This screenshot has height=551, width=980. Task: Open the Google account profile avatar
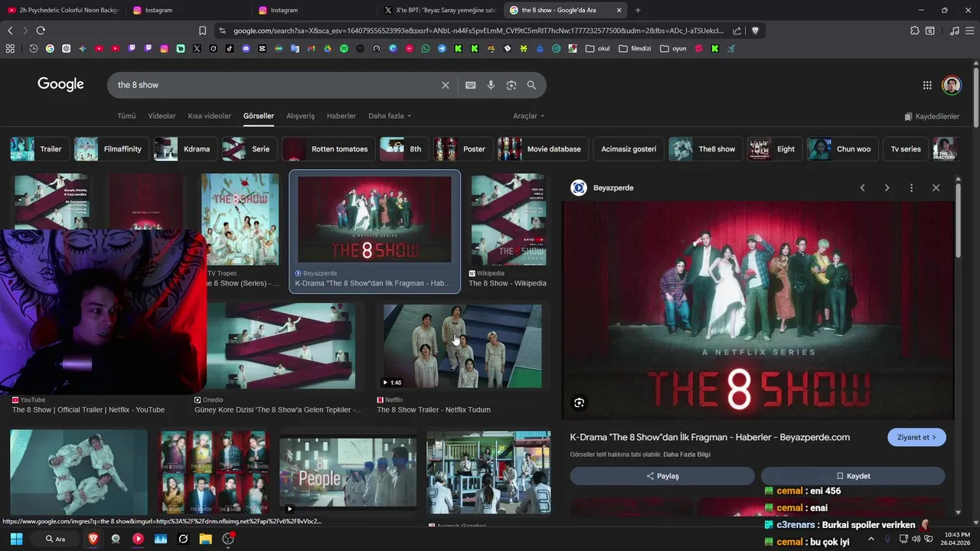click(952, 85)
